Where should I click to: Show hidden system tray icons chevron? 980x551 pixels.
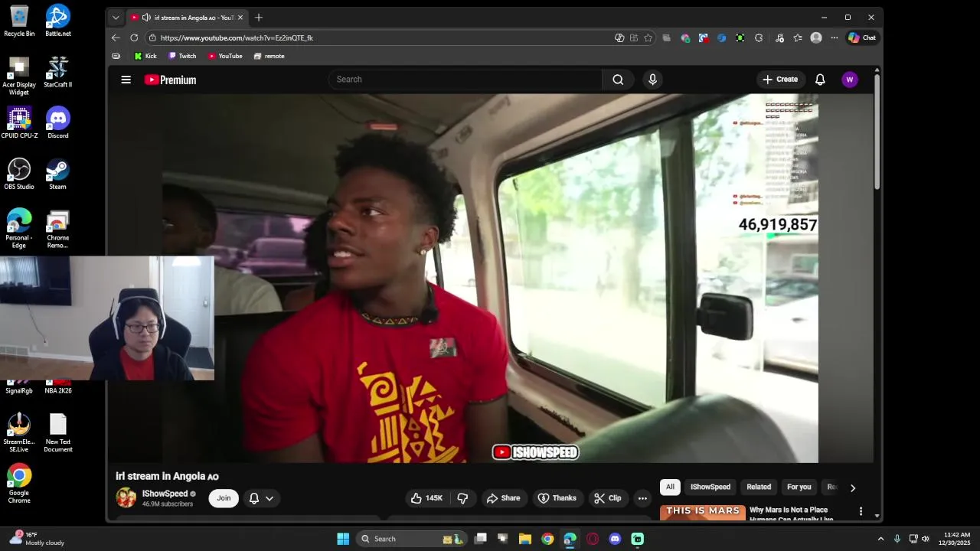(880, 539)
